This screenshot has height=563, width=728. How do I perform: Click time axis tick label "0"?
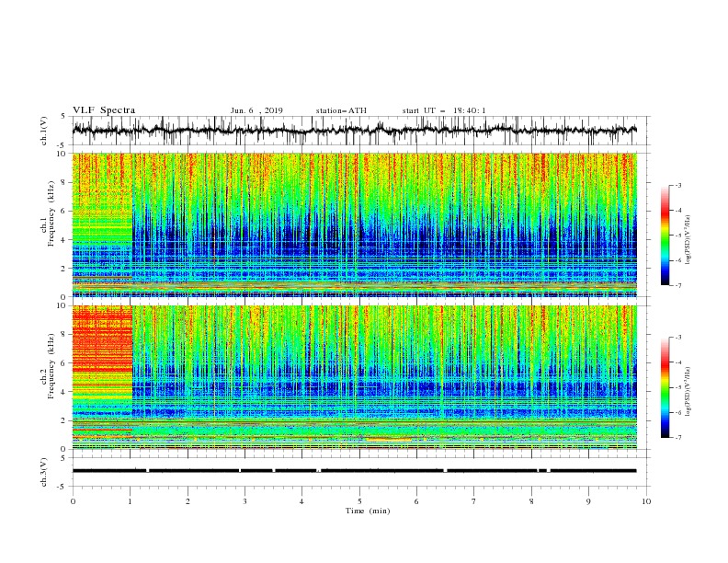[x=73, y=501]
